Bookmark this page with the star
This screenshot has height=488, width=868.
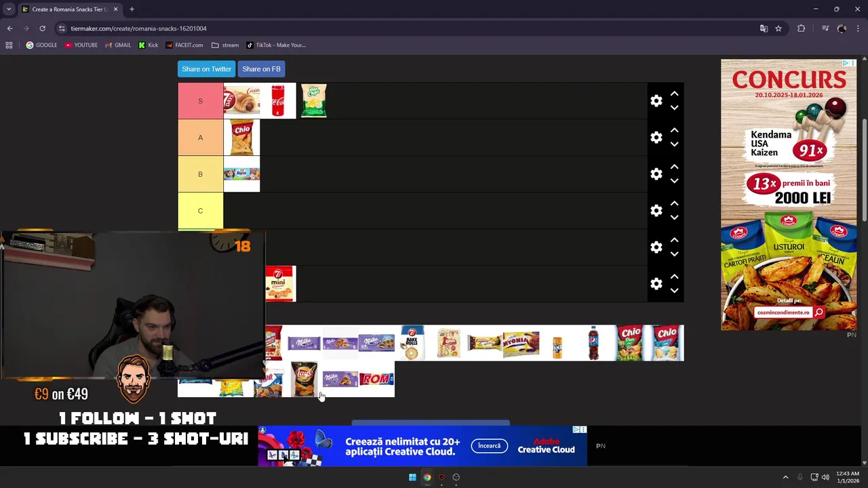coord(778,28)
